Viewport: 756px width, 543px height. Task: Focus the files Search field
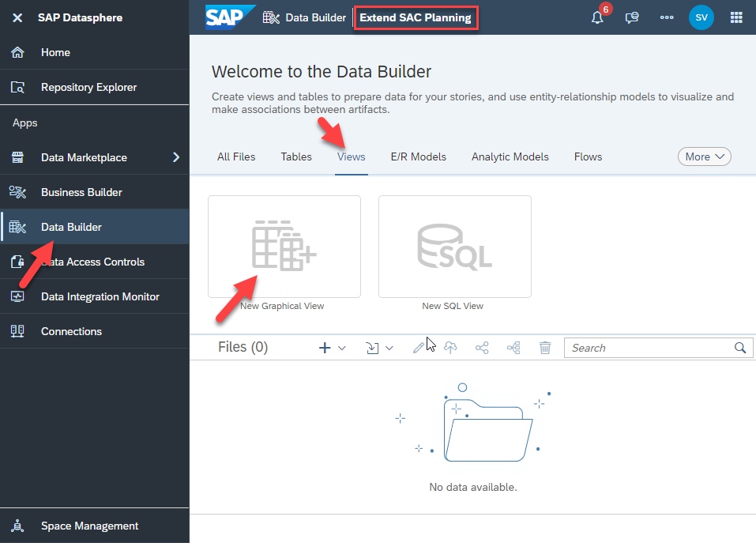point(659,348)
